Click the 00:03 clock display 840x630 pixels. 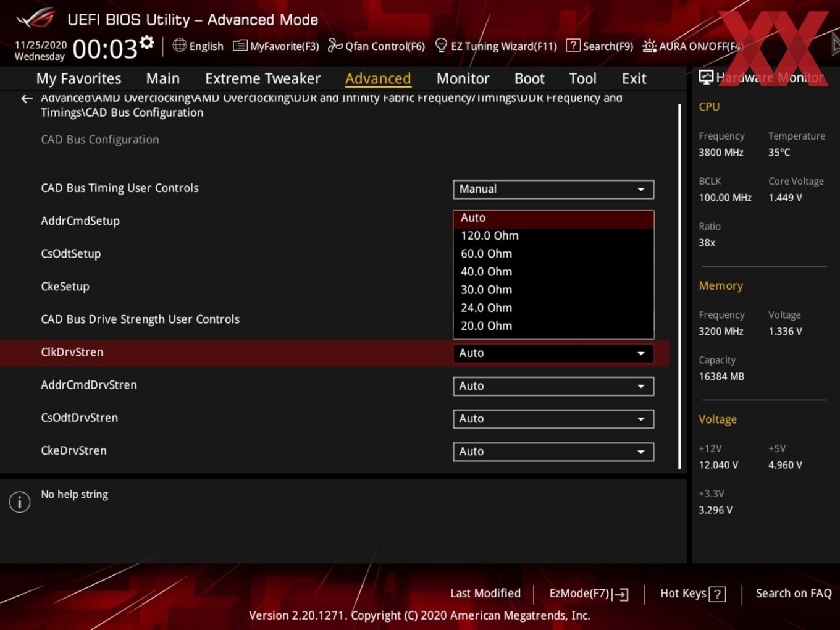coord(104,49)
